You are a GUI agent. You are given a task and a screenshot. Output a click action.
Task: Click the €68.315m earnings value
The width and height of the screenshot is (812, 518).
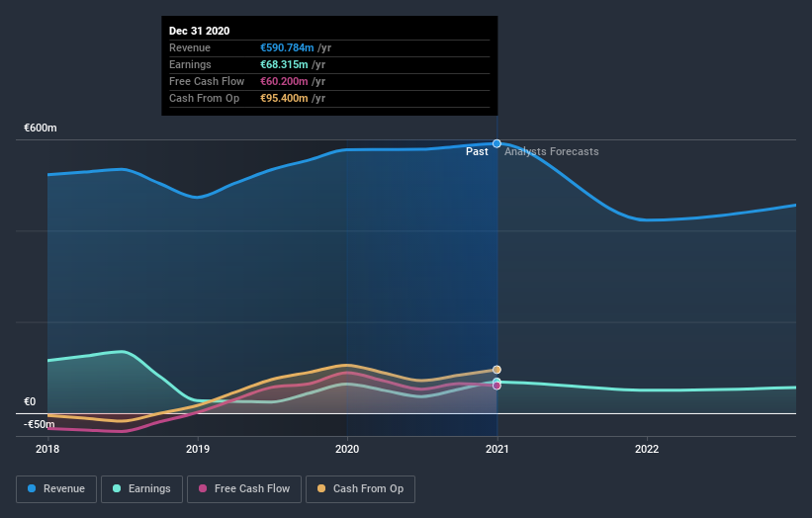tap(284, 64)
